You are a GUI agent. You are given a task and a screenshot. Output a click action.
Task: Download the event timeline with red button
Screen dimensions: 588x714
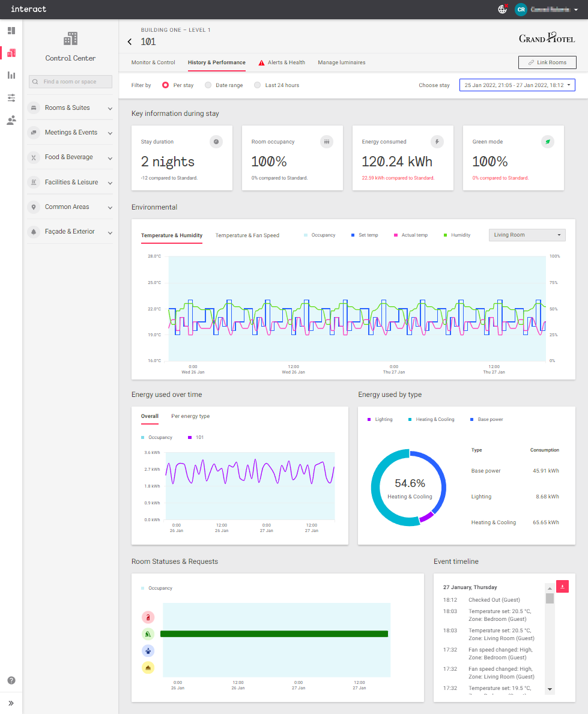562,587
